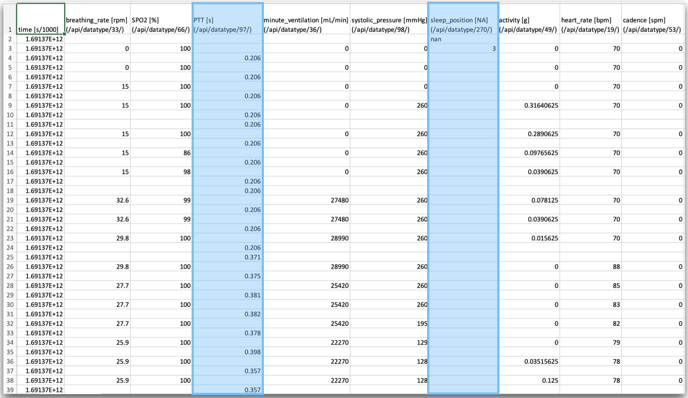
Task: Select the heart_rate [bpm] header cell
Action: coord(591,19)
